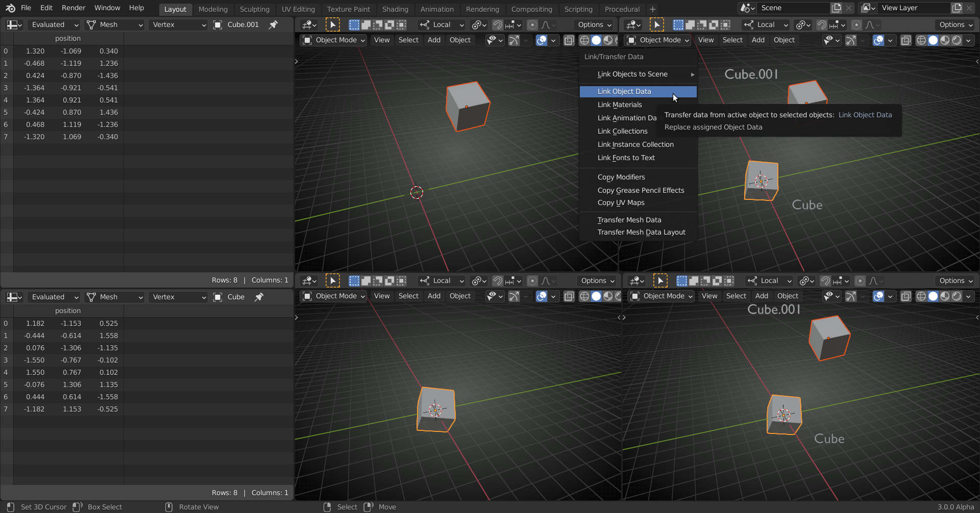Image resolution: width=980 pixels, height=513 pixels.
Task: Open Add menu in bottom-left viewport header
Action: pyautogui.click(x=434, y=296)
